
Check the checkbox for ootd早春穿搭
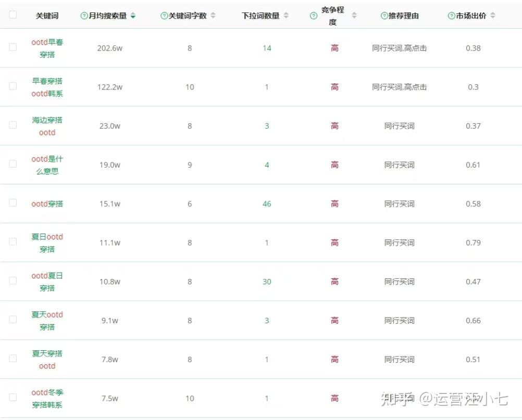pyautogui.click(x=13, y=47)
